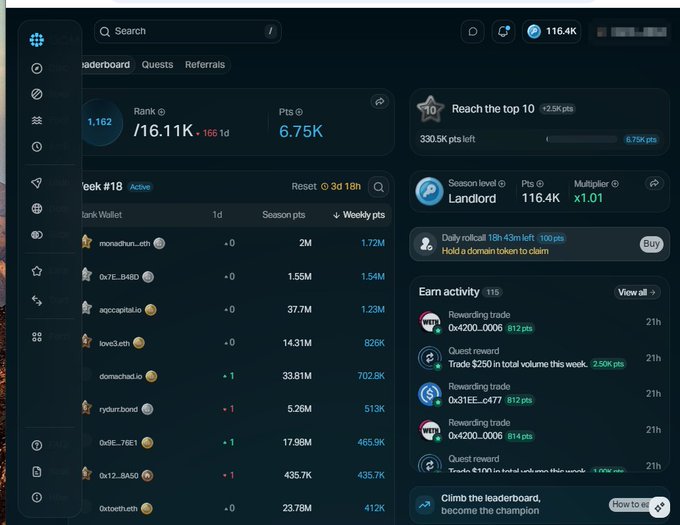Share the season level card via arrow icon
This screenshot has height=525, width=680.
(654, 183)
